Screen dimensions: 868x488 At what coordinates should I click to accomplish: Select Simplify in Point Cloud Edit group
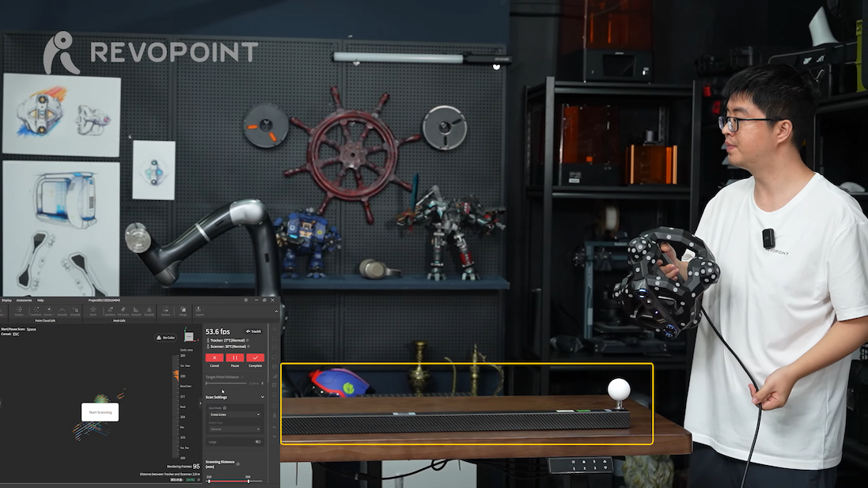point(75,312)
